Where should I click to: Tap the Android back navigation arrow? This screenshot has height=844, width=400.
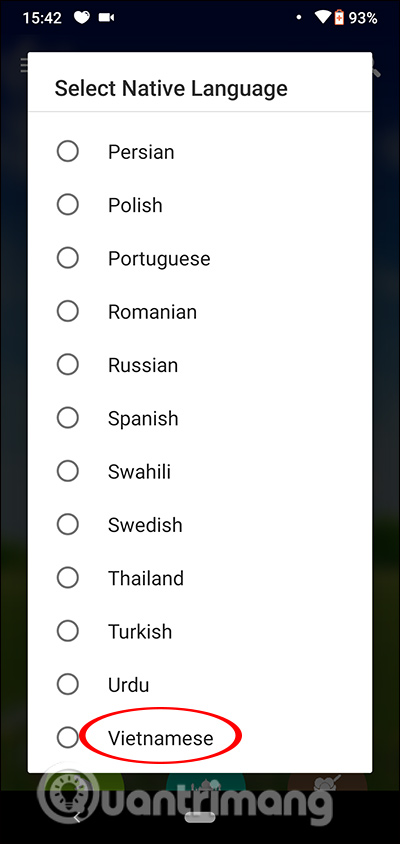coord(76,818)
